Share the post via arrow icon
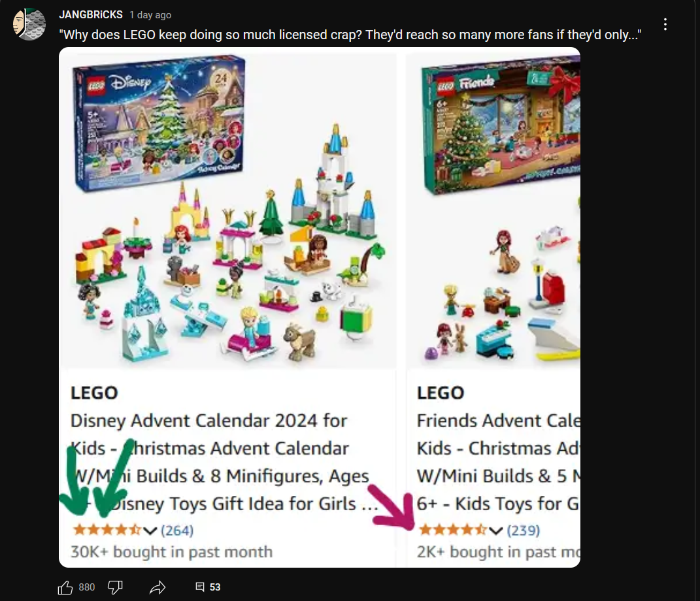 tap(157, 587)
